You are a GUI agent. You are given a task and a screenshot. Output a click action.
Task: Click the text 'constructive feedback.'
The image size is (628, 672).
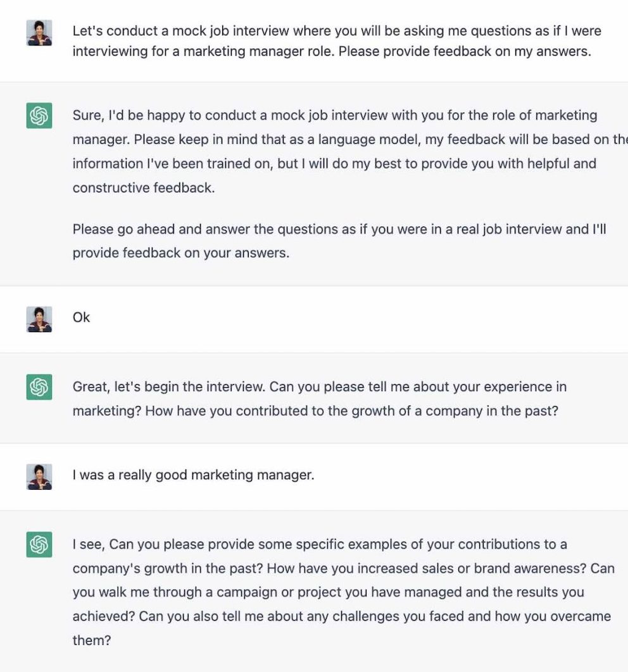(x=144, y=188)
